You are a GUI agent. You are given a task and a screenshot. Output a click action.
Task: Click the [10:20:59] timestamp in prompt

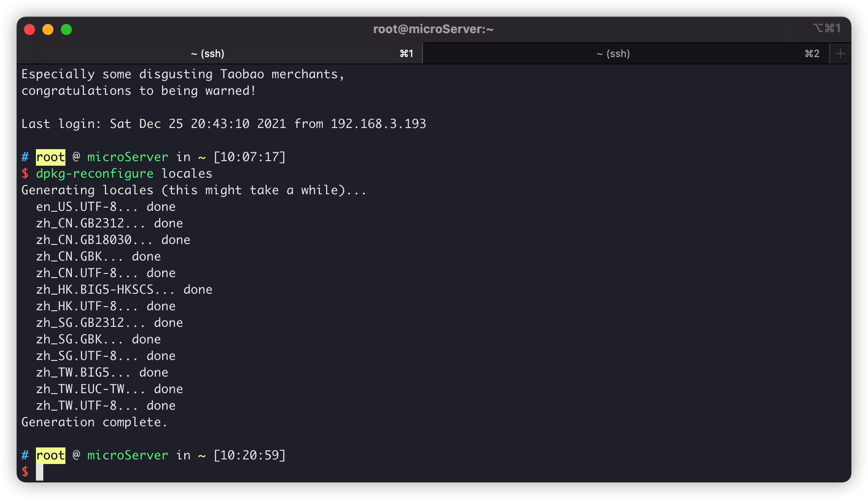point(249,455)
